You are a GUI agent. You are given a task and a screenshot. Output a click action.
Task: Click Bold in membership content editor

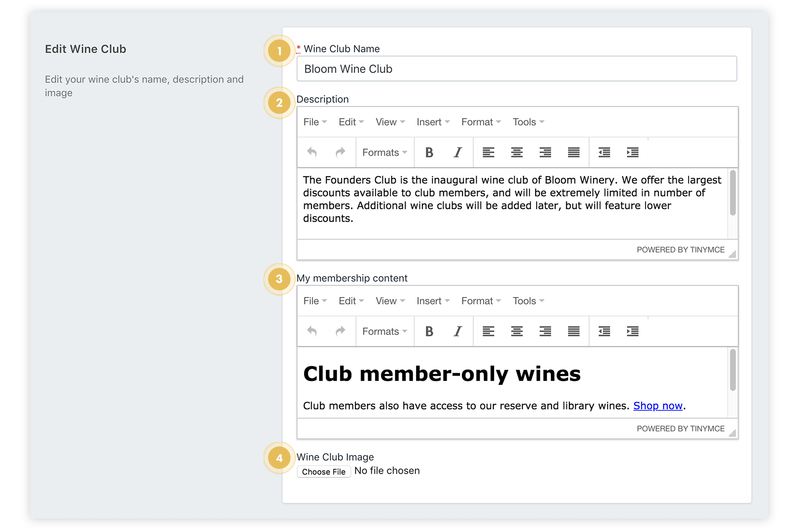click(429, 332)
